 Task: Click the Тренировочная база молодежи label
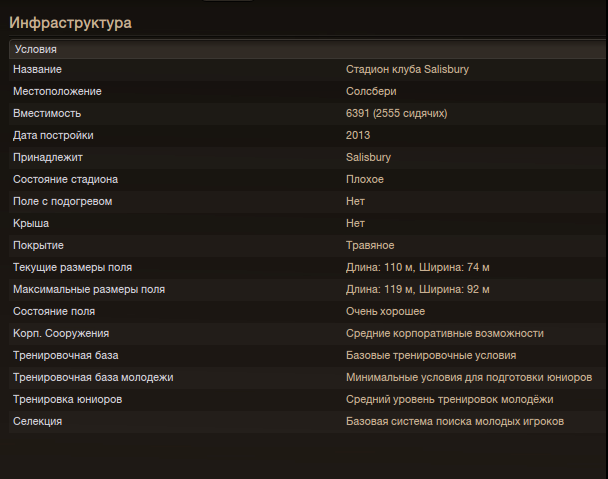point(93,377)
